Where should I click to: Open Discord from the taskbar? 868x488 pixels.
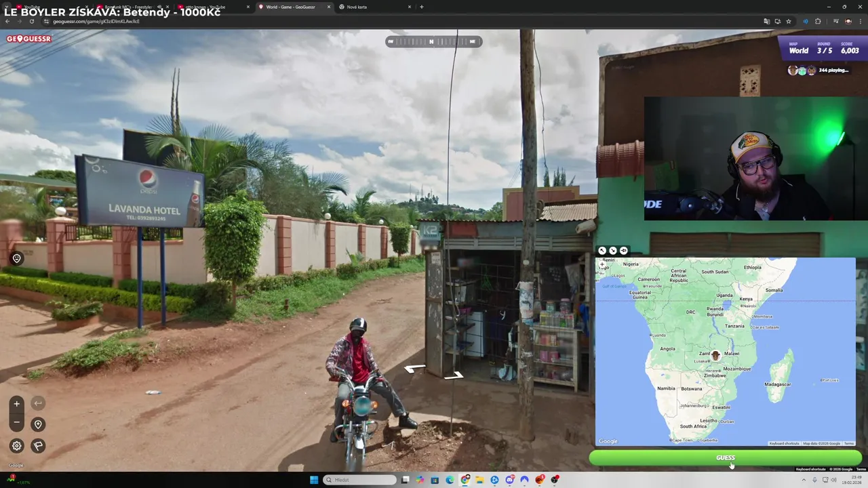(x=509, y=480)
